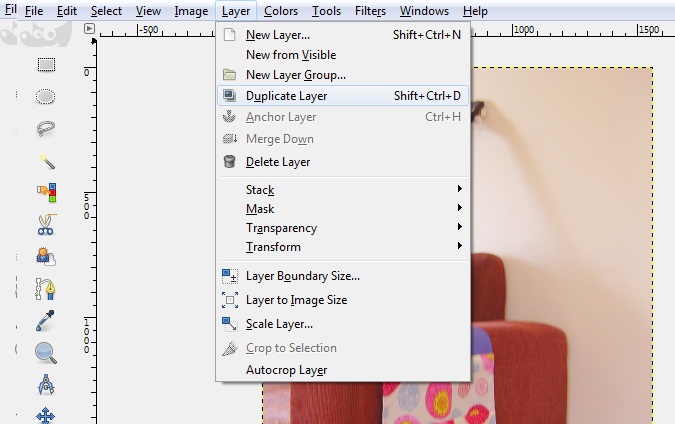Choose Layer Boundary Size... entry
Image resolution: width=675 pixels, height=424 pixels.
point(343,276)
